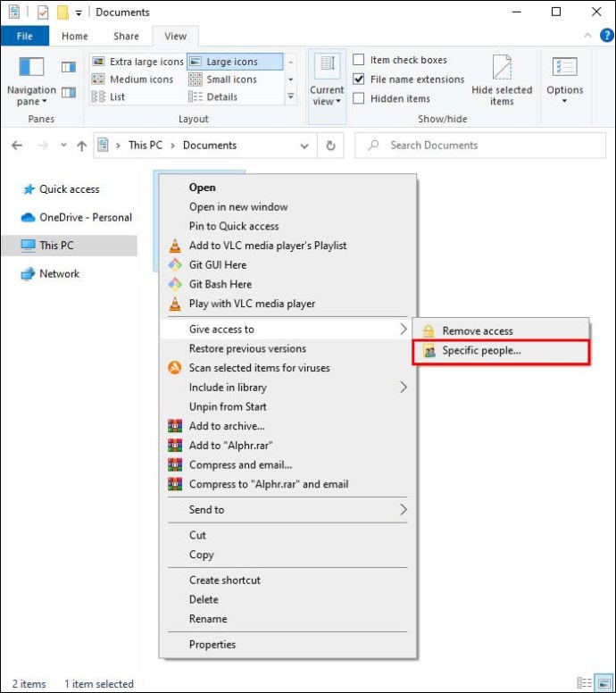The height and width of the screenshot is (693, 616).
Task: Switch to details view icon in the status bar
Action: click(584, 683)
